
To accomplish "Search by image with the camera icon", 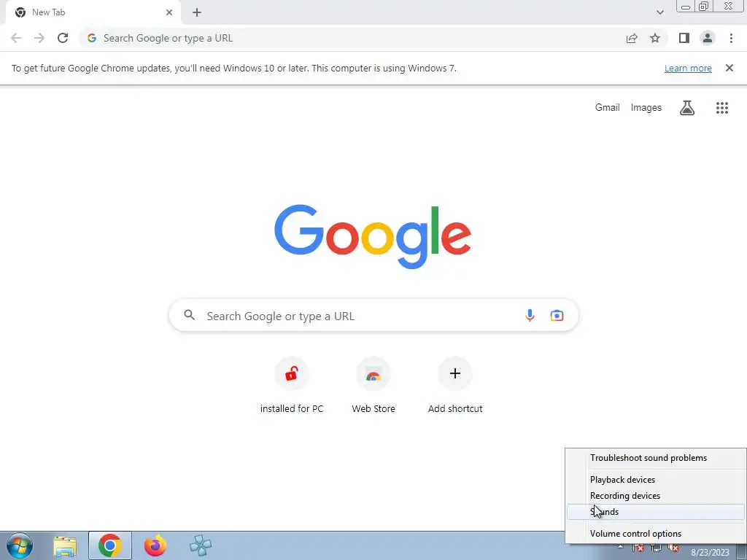I will (x=557, y=315).
